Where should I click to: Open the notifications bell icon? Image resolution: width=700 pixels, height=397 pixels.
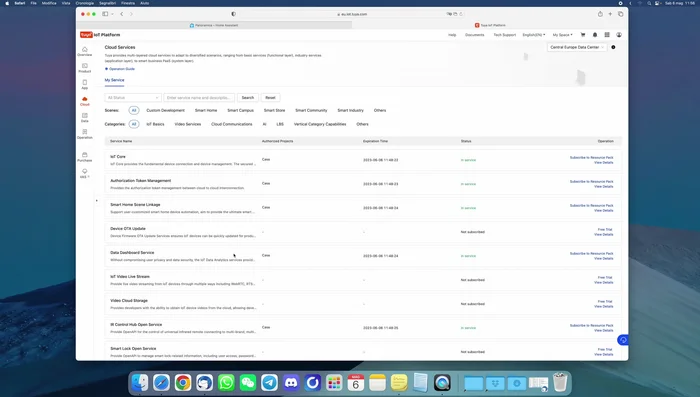click(x=595, y=35)
